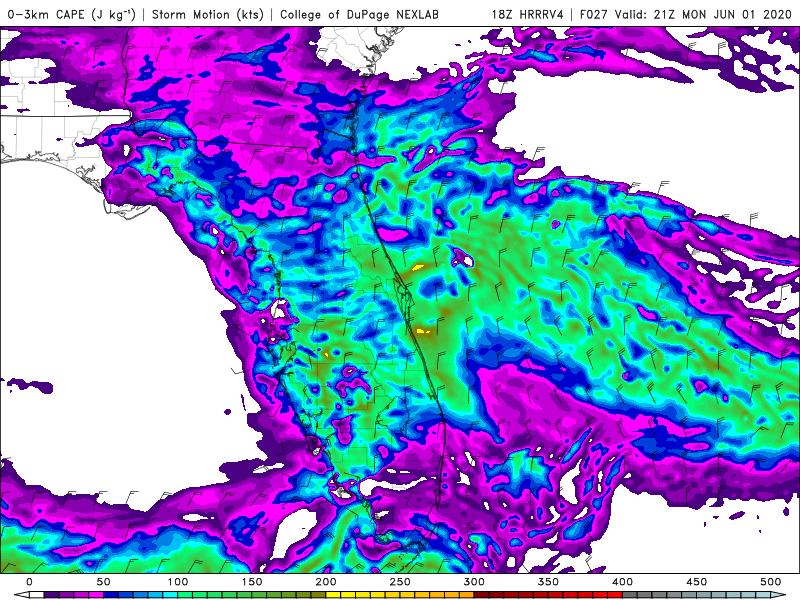Select the dark blue swatch under the 50 label
800x600 pixels.
tap(111, 595)
